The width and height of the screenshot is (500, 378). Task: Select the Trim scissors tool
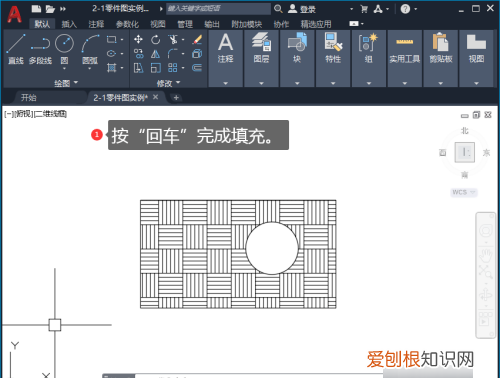pos(173,39)
